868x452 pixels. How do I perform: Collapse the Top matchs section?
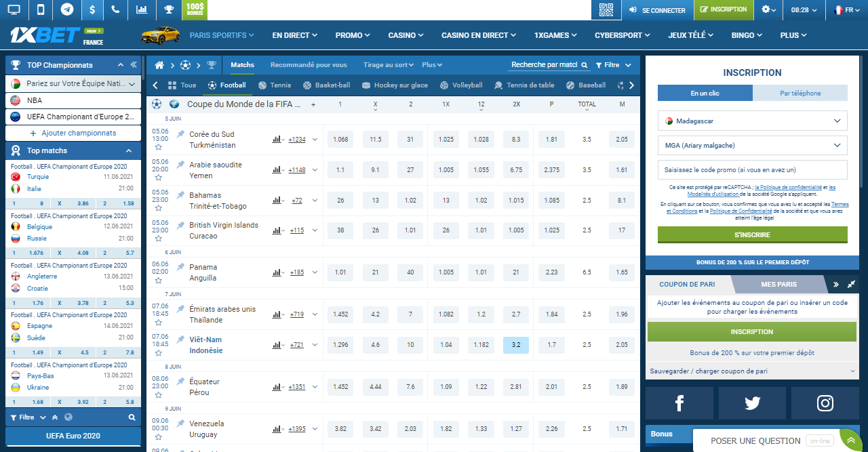pos(129,150)
